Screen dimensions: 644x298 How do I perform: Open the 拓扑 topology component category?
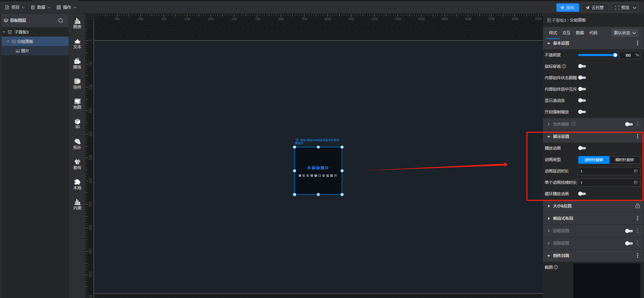tap(77, 144)
